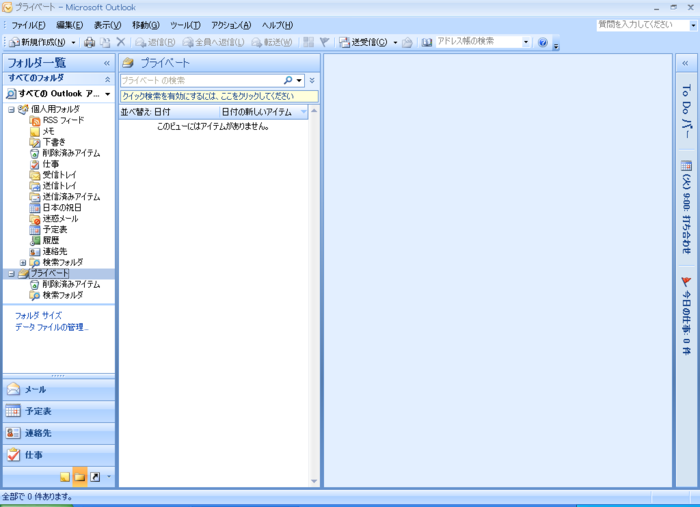Collapse the プライベート tree node
This screenshot has width=700, height=507.
[11, 274]
